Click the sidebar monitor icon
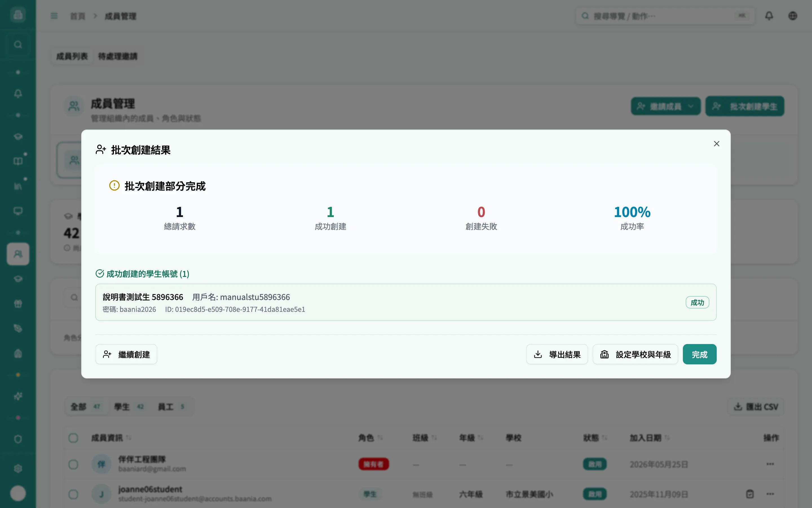 pyautogui.click(x=18, y=211)
